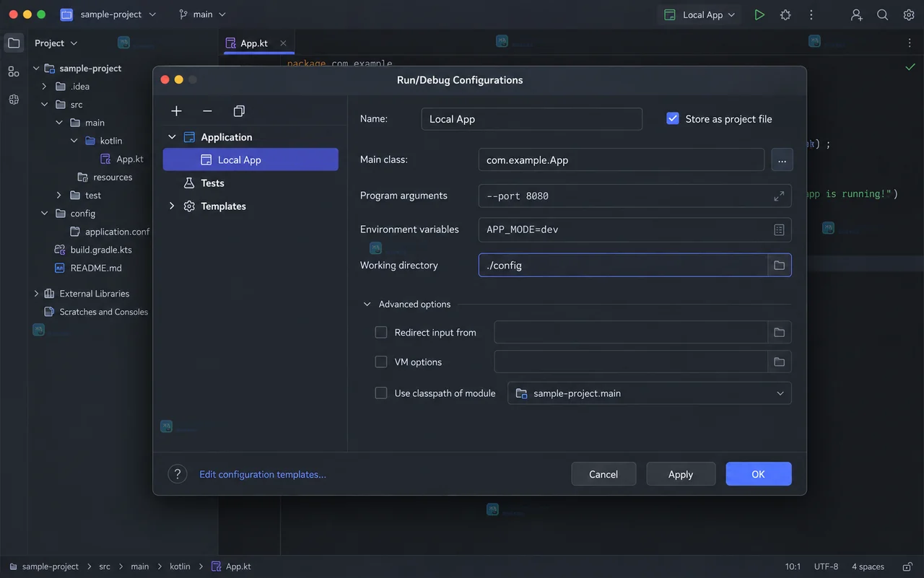The image size is (924, 578).
Task: Click the OK button
Action: (x=758, y=474)
